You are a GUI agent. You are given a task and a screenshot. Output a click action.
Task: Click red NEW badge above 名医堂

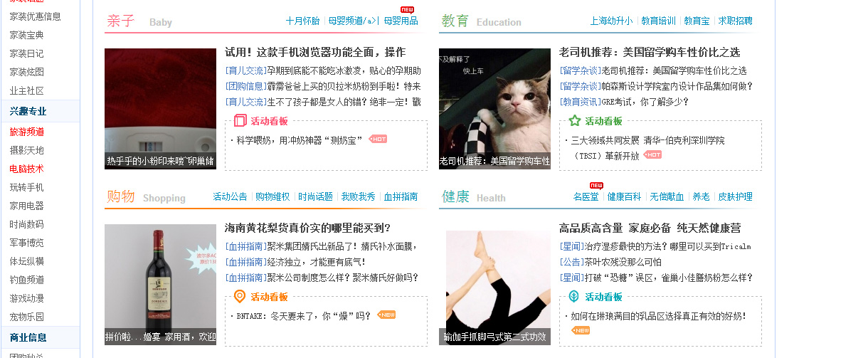point(596,186)
